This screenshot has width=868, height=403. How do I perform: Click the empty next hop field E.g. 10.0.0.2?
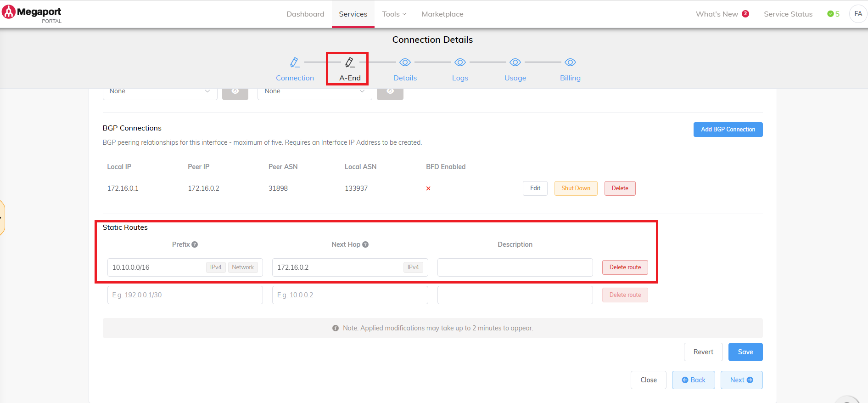350,295
